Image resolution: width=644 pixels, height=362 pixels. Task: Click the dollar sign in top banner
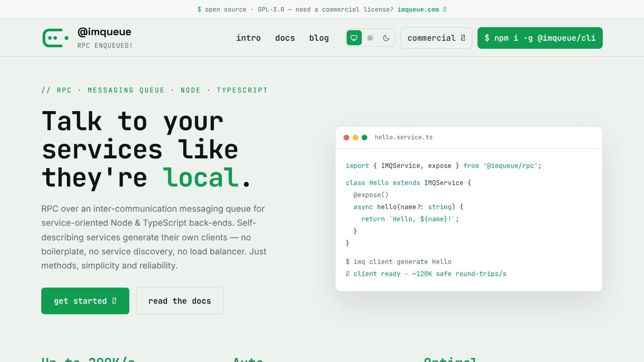point(199,10)
